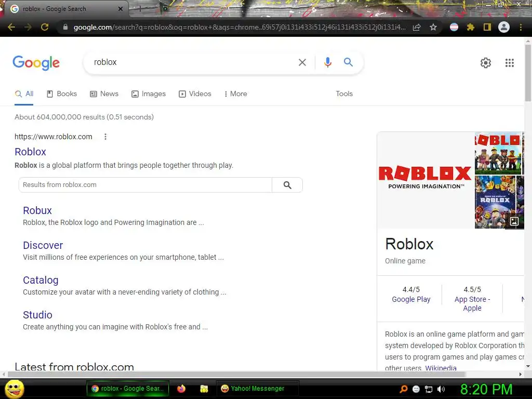This screenshot has width=532, height=399.
Task: Search roblox.com with the sitelinks magnifier button
Action: 287,185
